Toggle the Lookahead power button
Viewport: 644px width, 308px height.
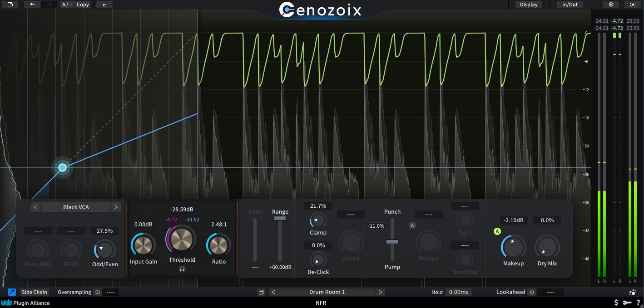coord(531,292)
